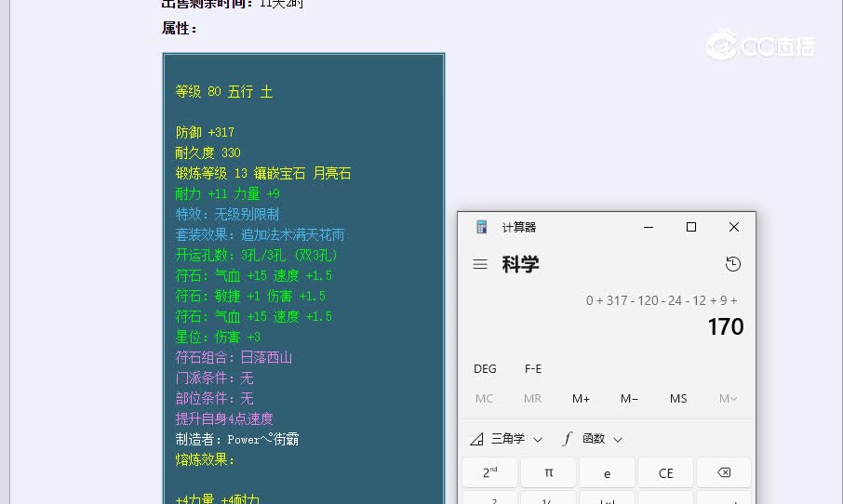This screenshot has height=504, width=843.
Task: Click the 制造者 Power街霸 line
Action: tap(237, 439)
